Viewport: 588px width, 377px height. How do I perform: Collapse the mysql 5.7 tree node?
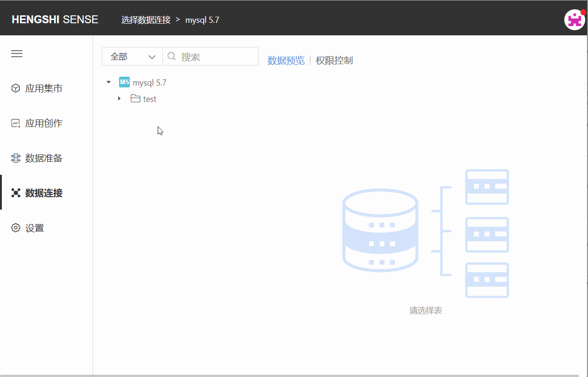109,82
